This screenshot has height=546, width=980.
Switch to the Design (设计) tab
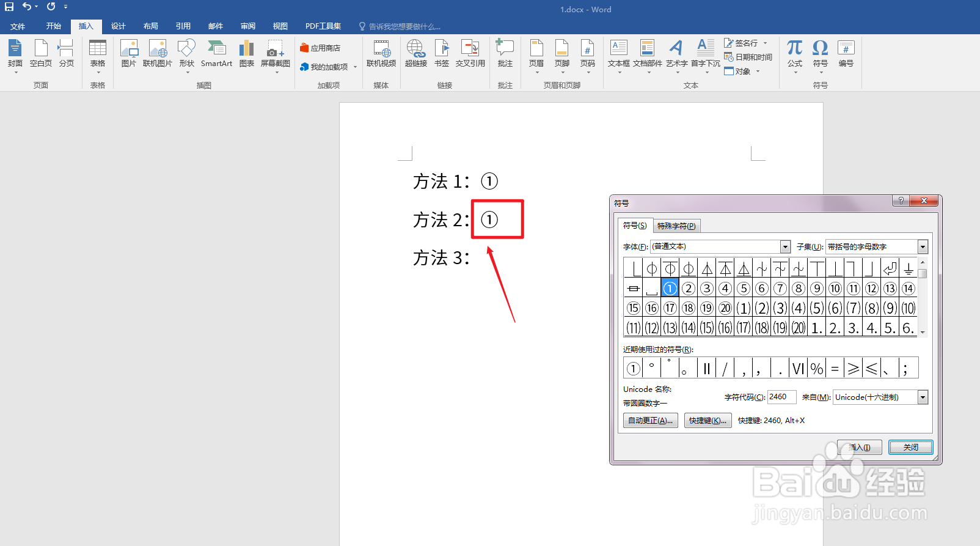pos(119,26)
